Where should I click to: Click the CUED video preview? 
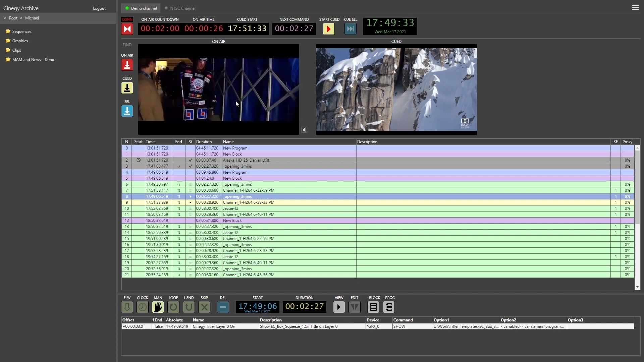pyautogui.click(x=396, y=89)
